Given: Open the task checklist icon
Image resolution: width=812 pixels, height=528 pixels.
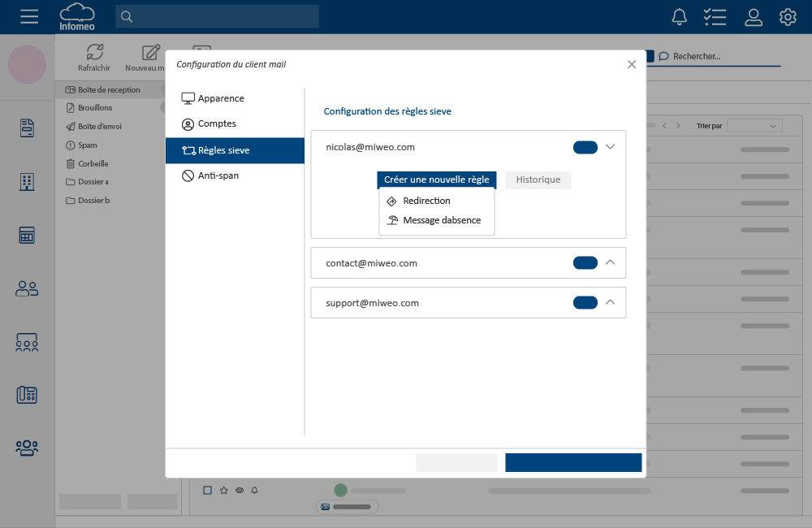Looking at the screenshot, I should (x=715, y=17).
